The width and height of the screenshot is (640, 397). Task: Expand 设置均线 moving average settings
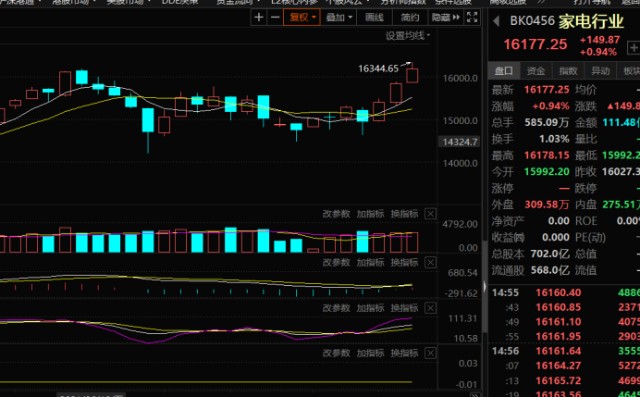tap(407, 36)
